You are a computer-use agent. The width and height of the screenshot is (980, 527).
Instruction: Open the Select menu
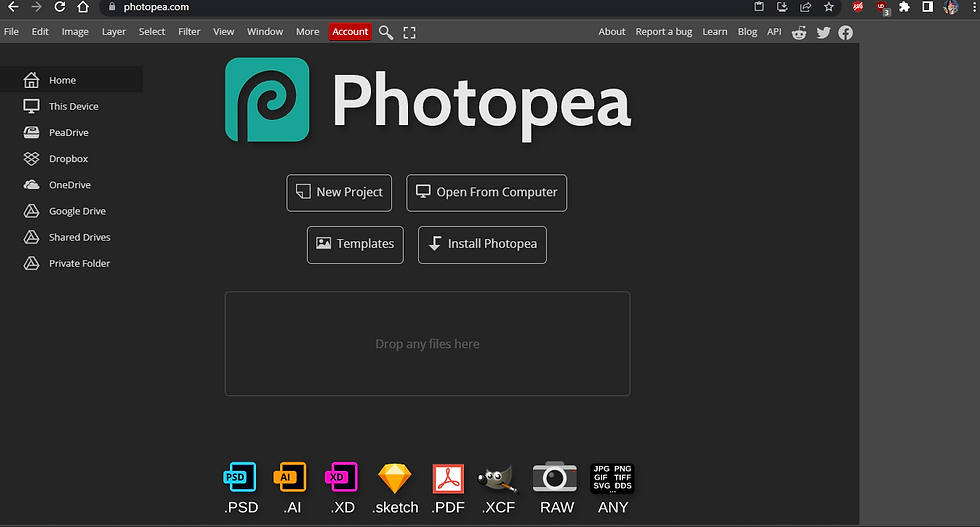152,32
